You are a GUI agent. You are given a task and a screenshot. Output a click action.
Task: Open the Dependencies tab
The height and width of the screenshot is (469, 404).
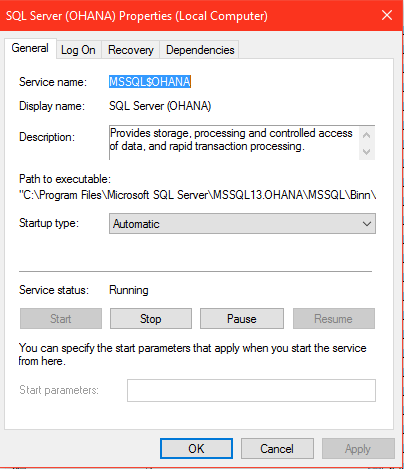click(x=200, y=50)
